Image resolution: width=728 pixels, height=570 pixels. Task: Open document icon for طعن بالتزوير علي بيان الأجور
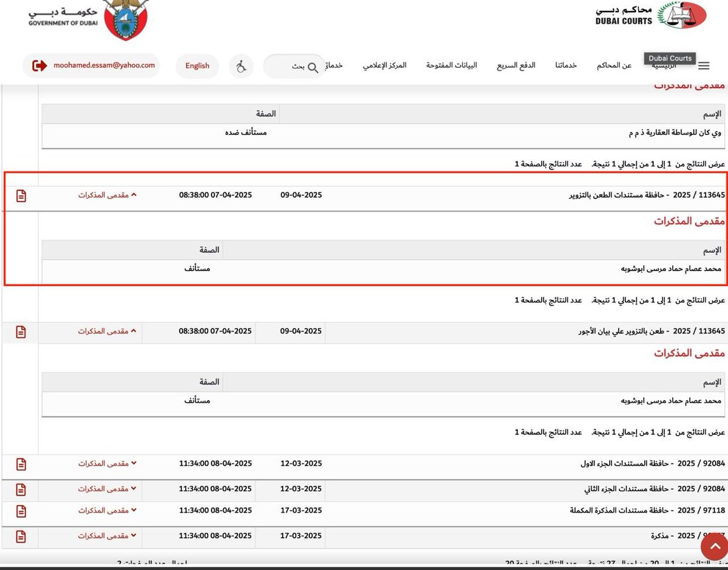point(21,332)
